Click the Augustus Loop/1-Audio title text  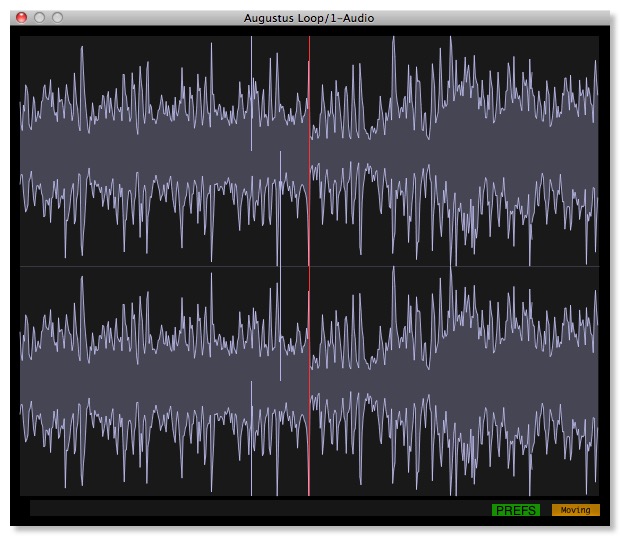point(309,18)
